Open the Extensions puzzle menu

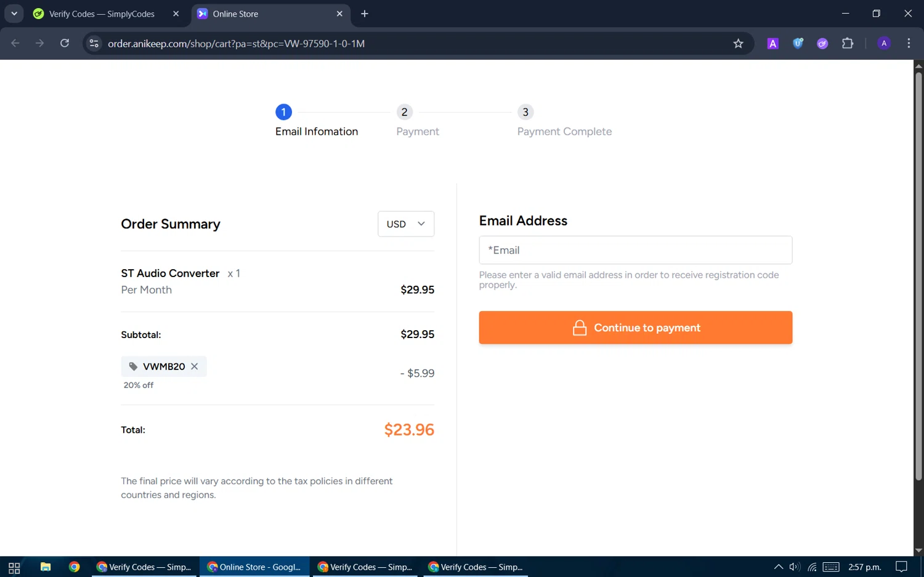pos(848,43)
